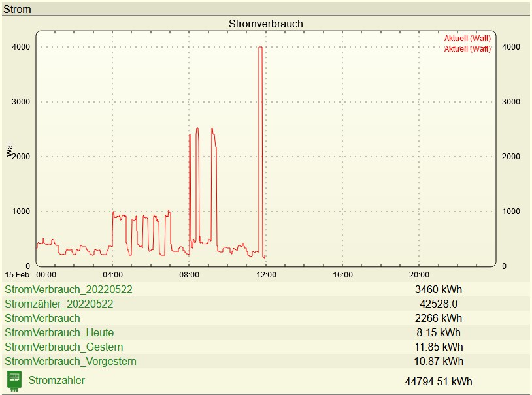Select the StromVerbrauch entry
This screenshot has height=395, width=532.
click(x=42, y=318)
